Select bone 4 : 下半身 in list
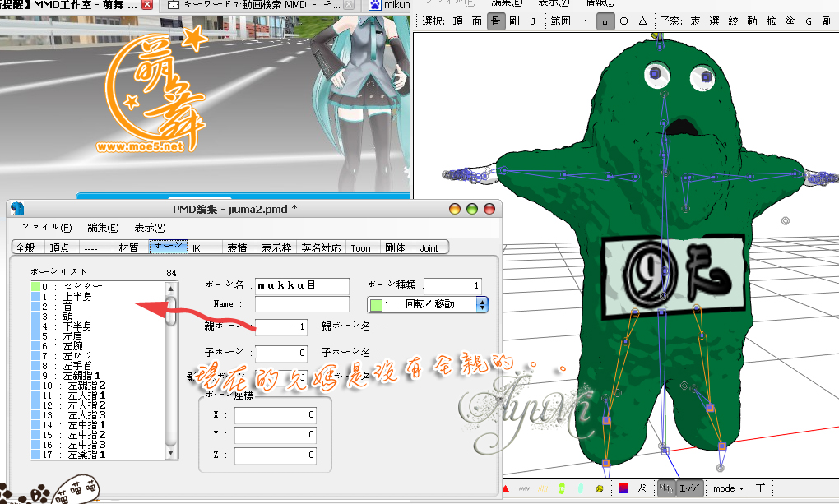 [98, 326]
